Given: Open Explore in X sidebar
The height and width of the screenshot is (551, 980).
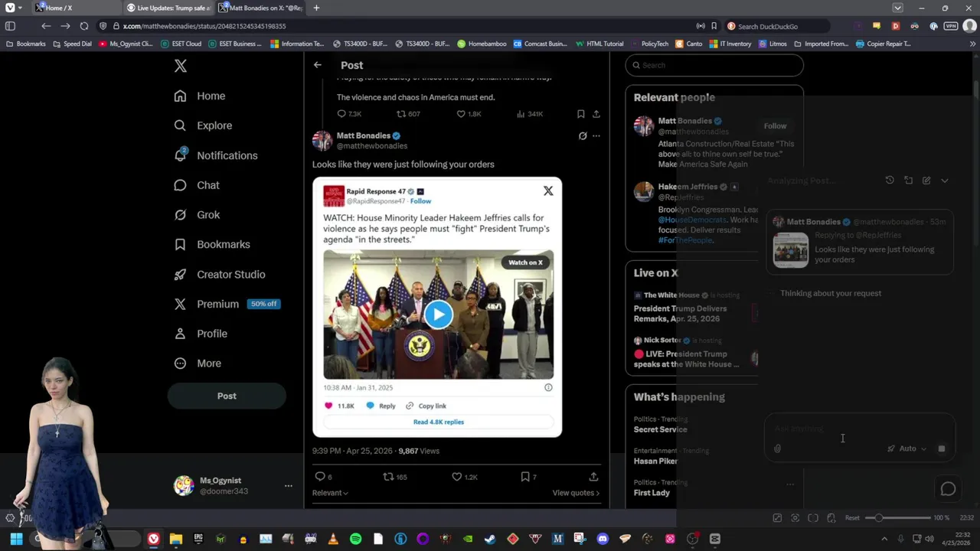Looking at the screenshot, I should coord(203,126).
